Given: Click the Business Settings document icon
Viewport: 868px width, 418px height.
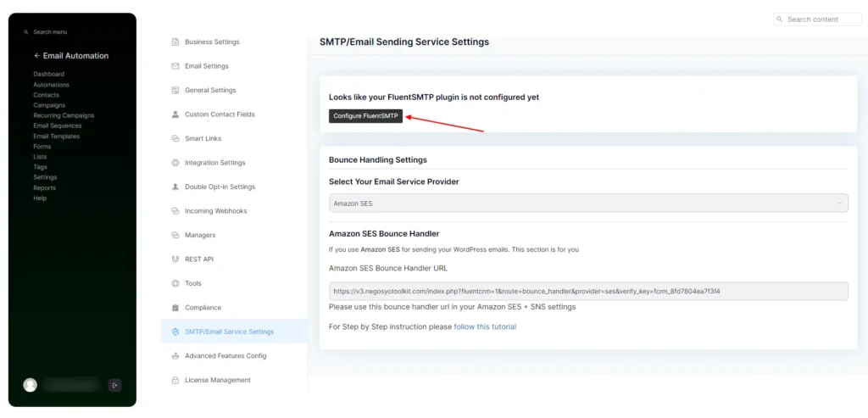Looking at the screenshot, I should tap(175, 42).
